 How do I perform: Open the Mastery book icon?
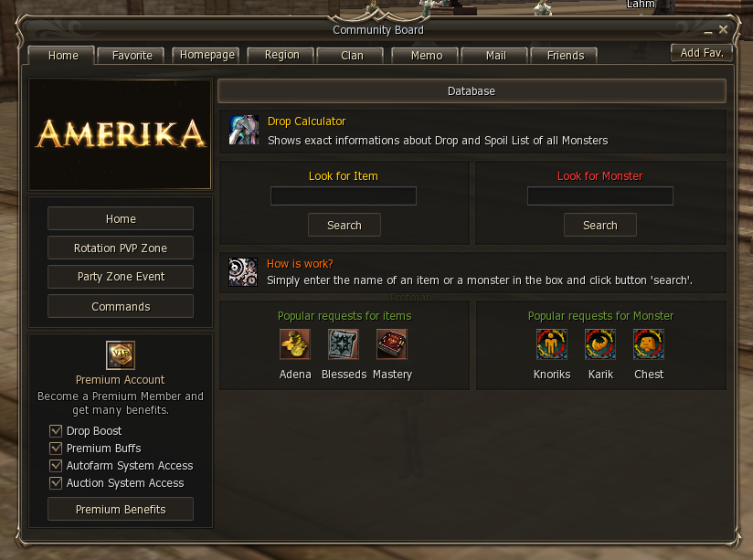392,343
